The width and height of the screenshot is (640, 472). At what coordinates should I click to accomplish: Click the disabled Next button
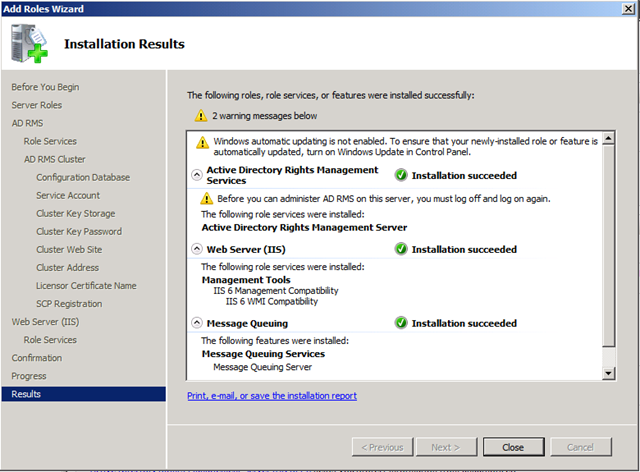point(446,448)
